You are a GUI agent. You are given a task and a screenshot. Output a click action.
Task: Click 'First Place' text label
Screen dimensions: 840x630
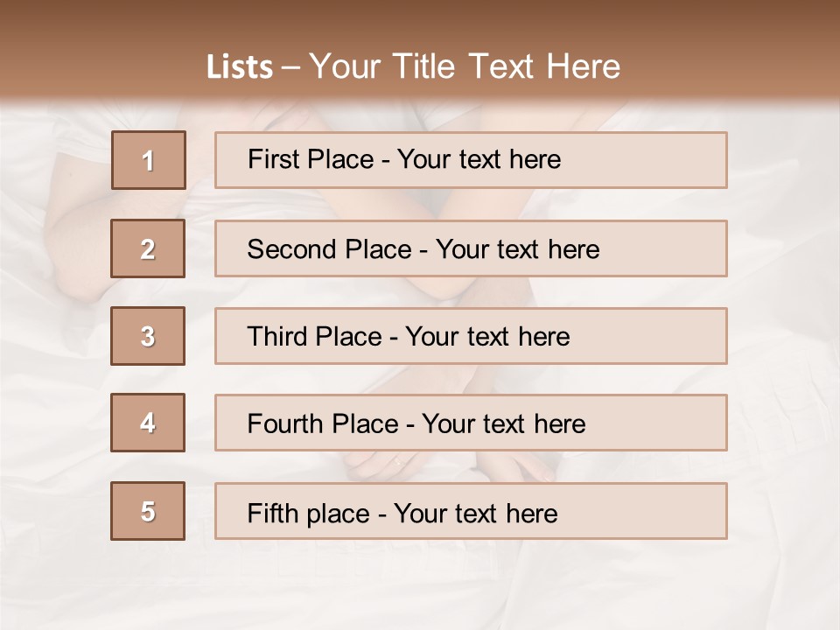(x=311, y=159)
